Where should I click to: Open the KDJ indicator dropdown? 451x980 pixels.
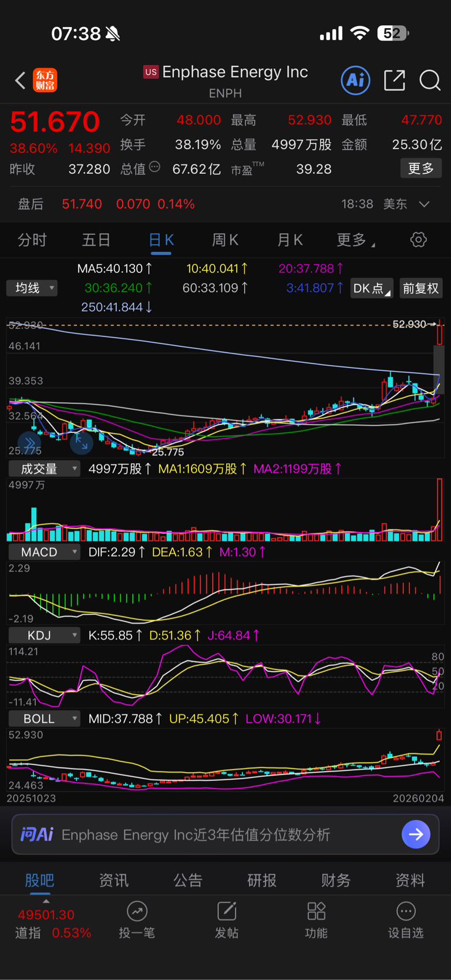44,635
